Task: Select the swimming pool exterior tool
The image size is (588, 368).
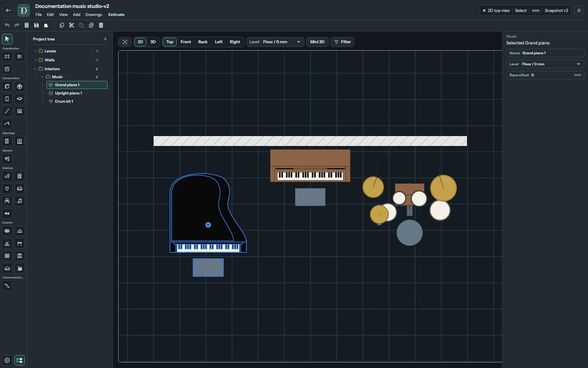Action: coord(7,243)
